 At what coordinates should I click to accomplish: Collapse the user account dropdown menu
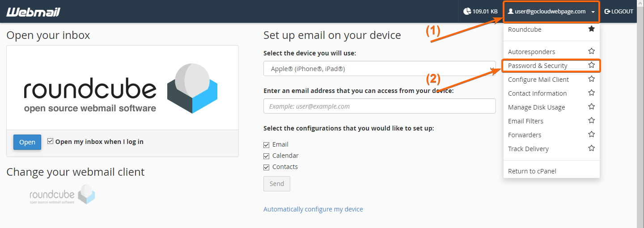point(551,12)
